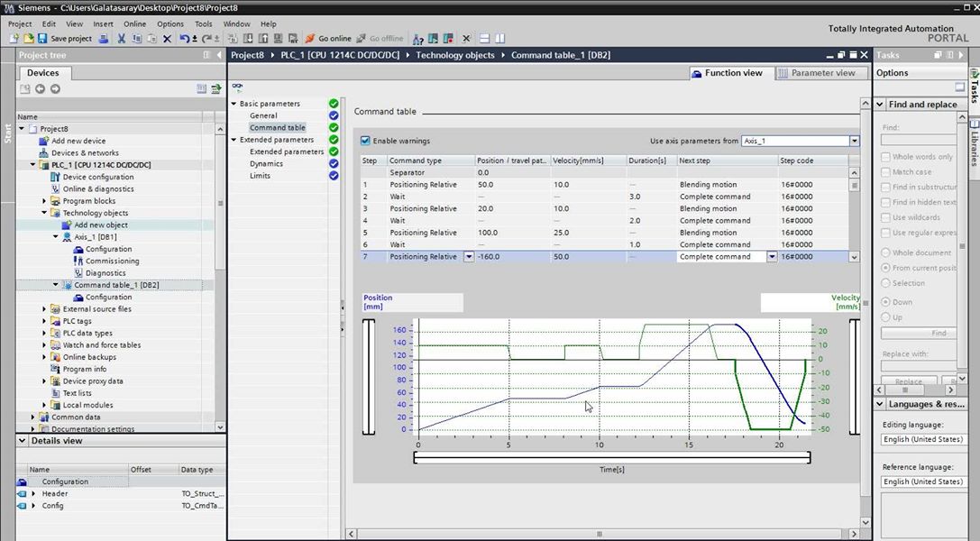980x541 pixels.
Task: Click the Undo arrow icon
Action: click(185, 39)
